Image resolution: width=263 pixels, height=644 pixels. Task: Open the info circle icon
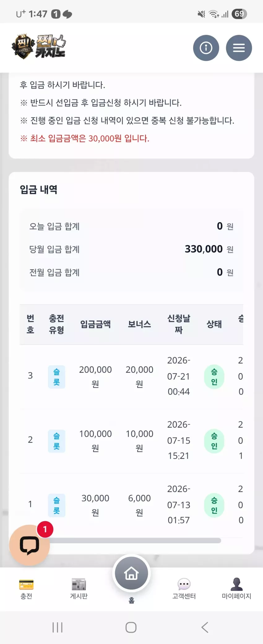click(206, 48)
